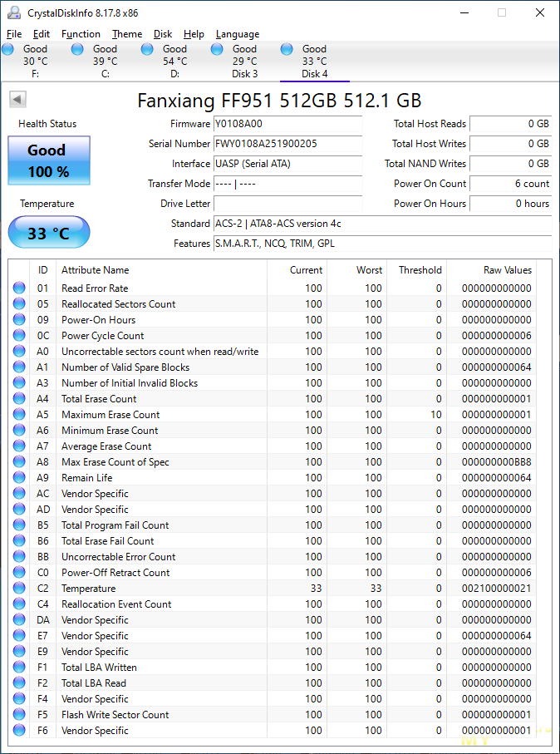560x754 pixels.
Task: Click the Serial Number field
Action: pyautogui.click(x=287, y=144)
